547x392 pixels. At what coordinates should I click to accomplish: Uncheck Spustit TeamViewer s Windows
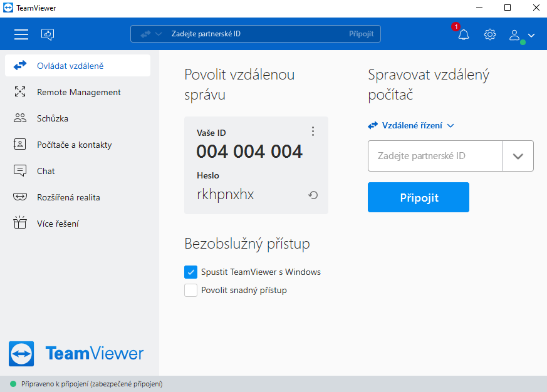190,272
